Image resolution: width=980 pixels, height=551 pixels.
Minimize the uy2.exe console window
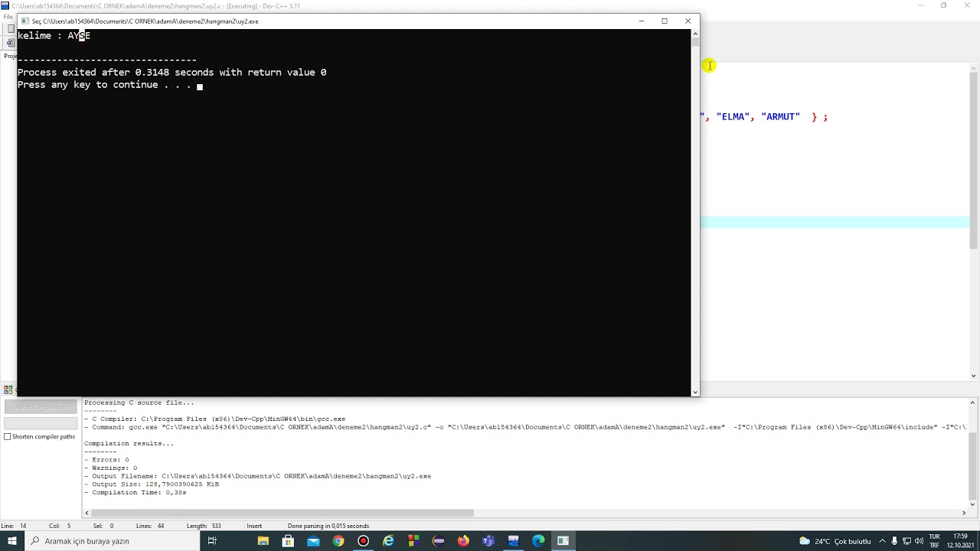tap(642, 21)
